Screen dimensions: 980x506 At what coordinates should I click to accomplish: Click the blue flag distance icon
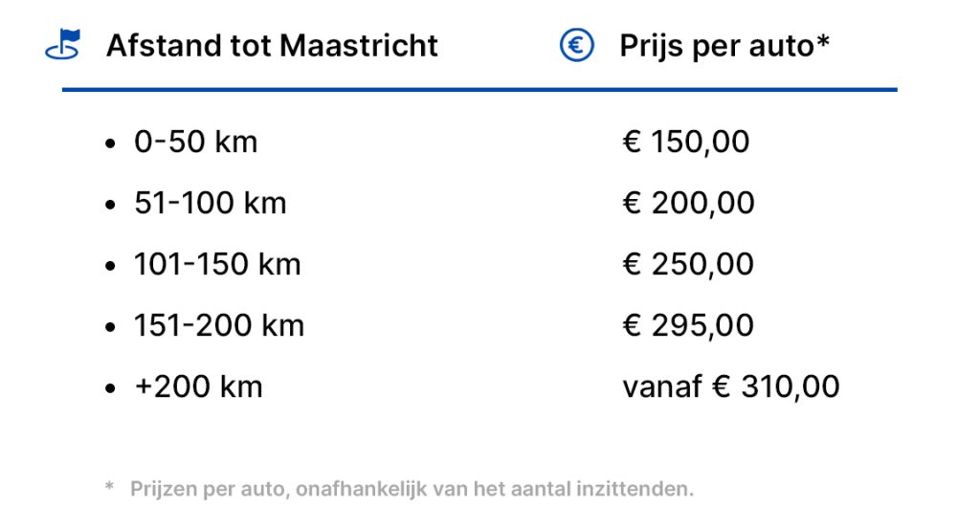coord(63,45)
